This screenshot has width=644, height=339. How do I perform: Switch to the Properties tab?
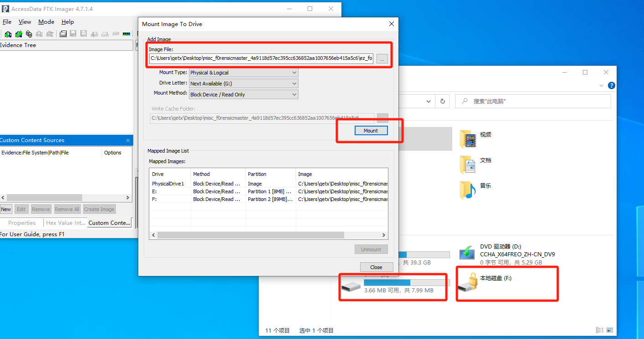point(21,223)
